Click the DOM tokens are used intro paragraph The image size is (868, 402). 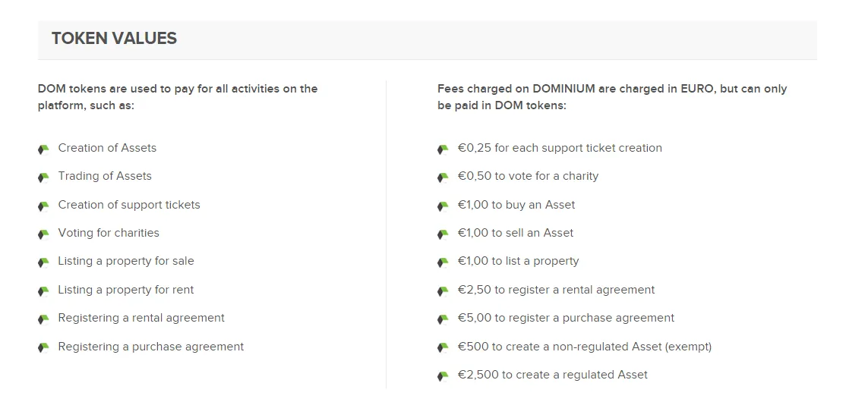(x=178, y=97)
